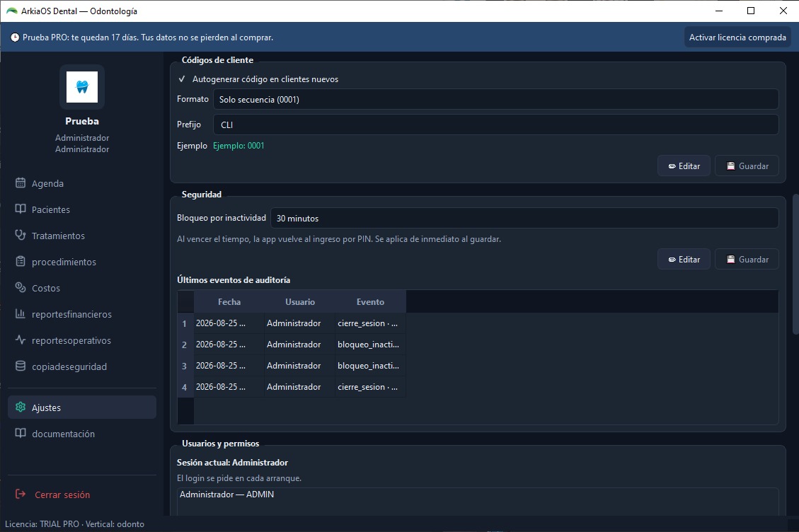Click the Ajustes gear icon
The height and width of the screenshot is (532, 799).
21,407
